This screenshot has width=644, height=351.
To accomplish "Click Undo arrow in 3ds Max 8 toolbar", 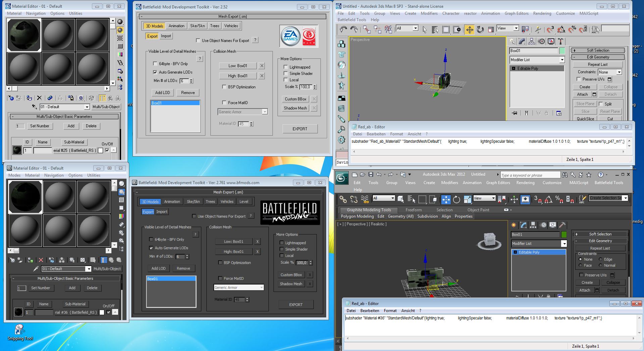I will 343,30.
